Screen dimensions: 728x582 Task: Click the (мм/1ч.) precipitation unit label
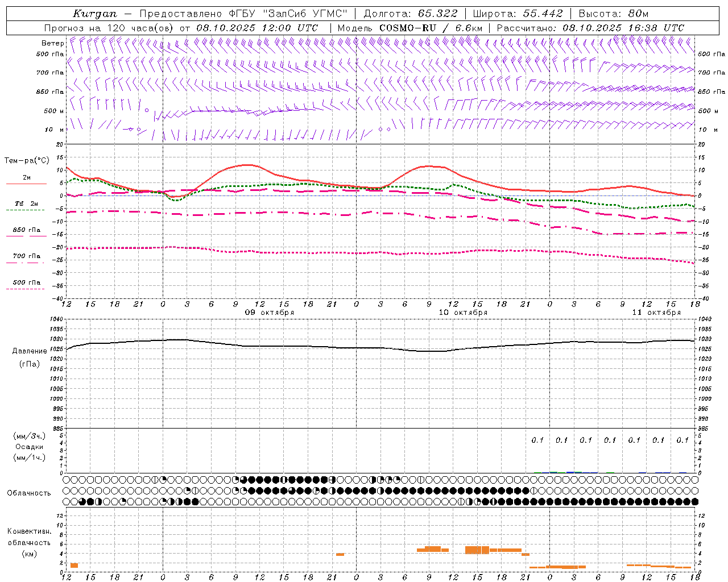pos(30,458)
